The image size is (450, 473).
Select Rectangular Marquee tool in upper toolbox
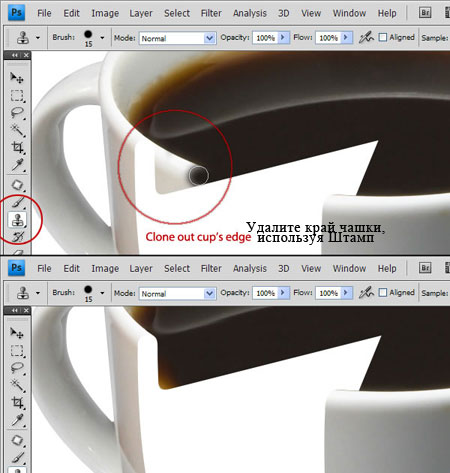[x=17, y=96]
